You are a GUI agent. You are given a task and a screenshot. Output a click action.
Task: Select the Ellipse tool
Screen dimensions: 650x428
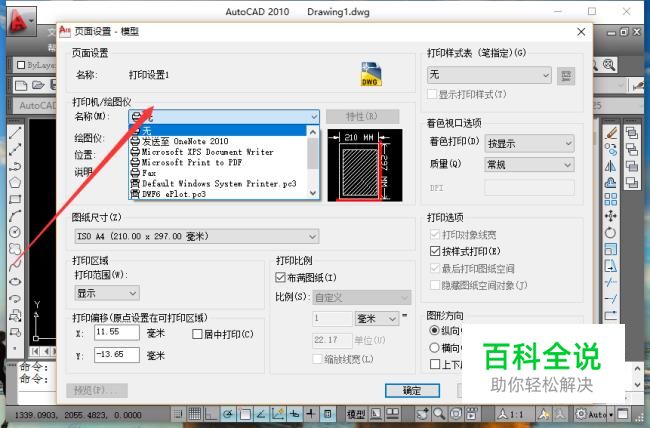point(15,282)
